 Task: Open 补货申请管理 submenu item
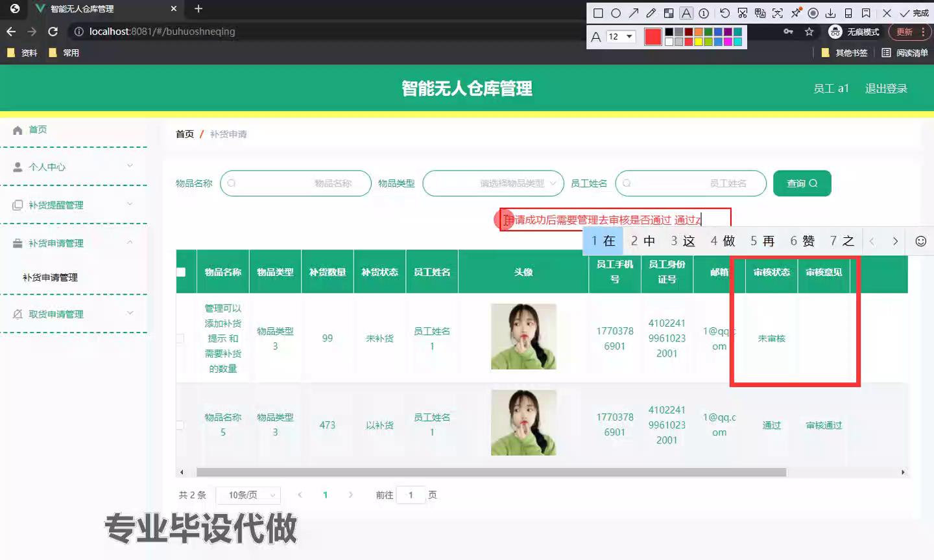[x=50, y=277]
